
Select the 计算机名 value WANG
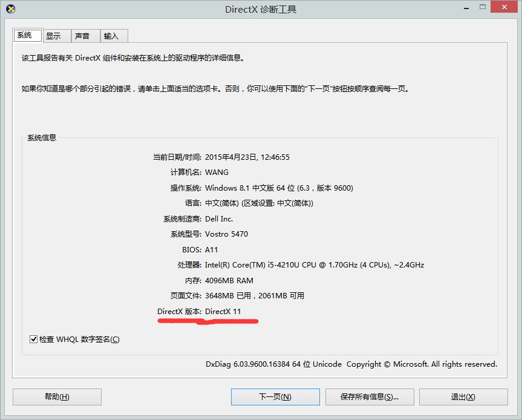tap(219, 172)
